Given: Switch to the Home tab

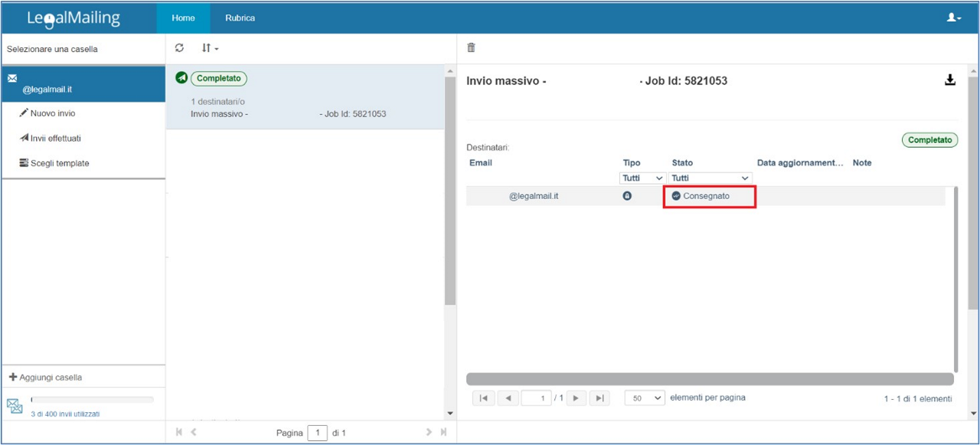Looking at the screenshot, I should pos(183,18).
